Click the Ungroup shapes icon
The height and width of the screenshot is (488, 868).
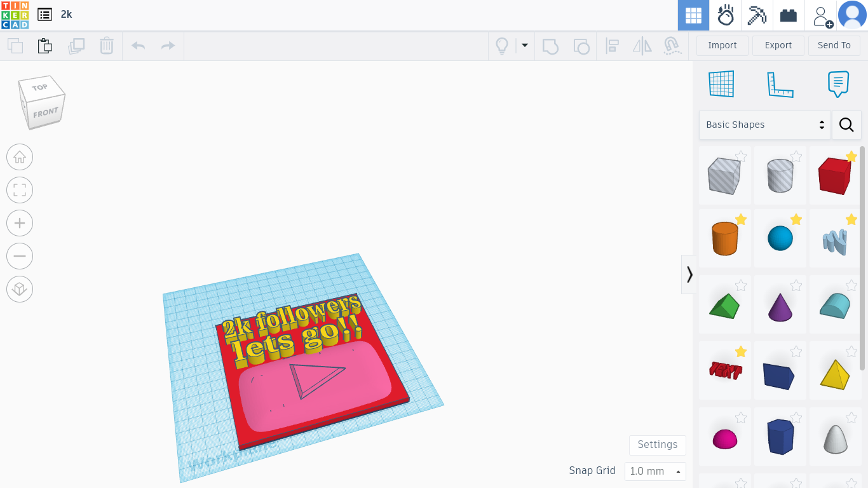[x=581, y=46]
